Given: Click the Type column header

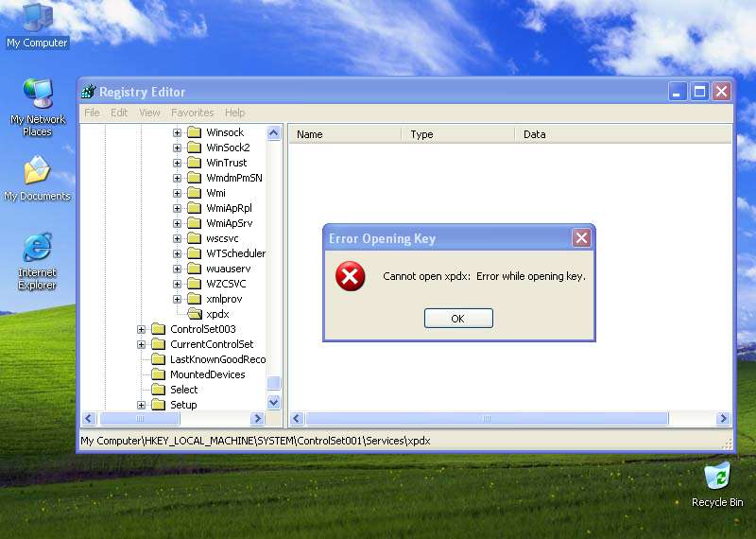Looking at the screenshot, I should tap(458, 134).
